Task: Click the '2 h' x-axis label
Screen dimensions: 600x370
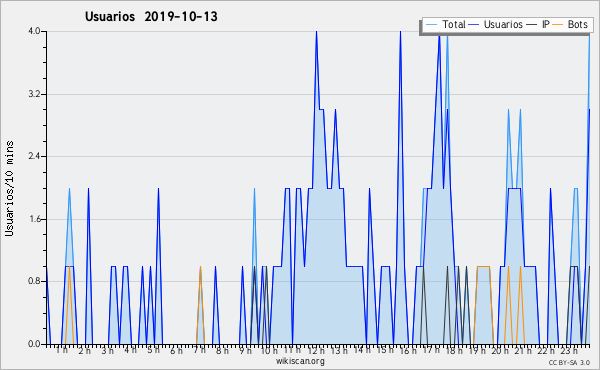Action: pyautogui.click(x=85, y=350)
